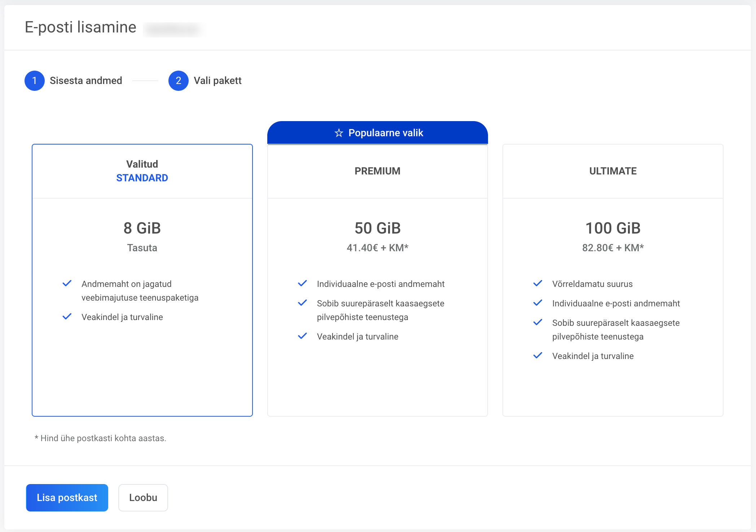Open step 2 Vali pakett
Image resolution: width=756 pixels, height=532 pixels.
(217, 81)
